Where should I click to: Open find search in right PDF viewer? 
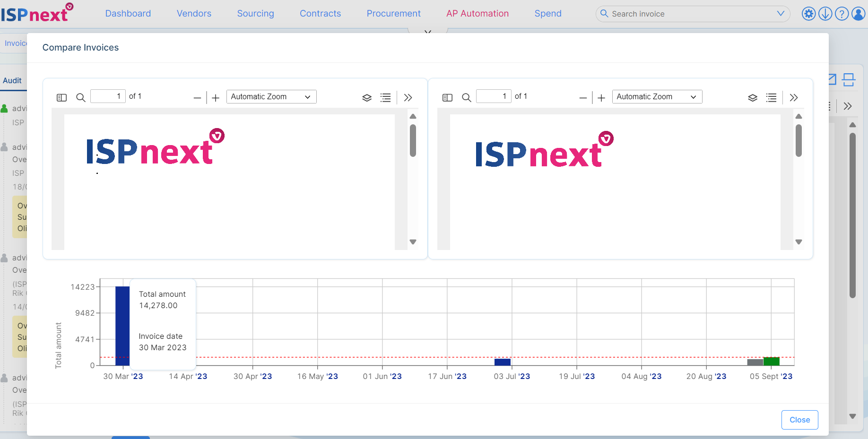467,97
